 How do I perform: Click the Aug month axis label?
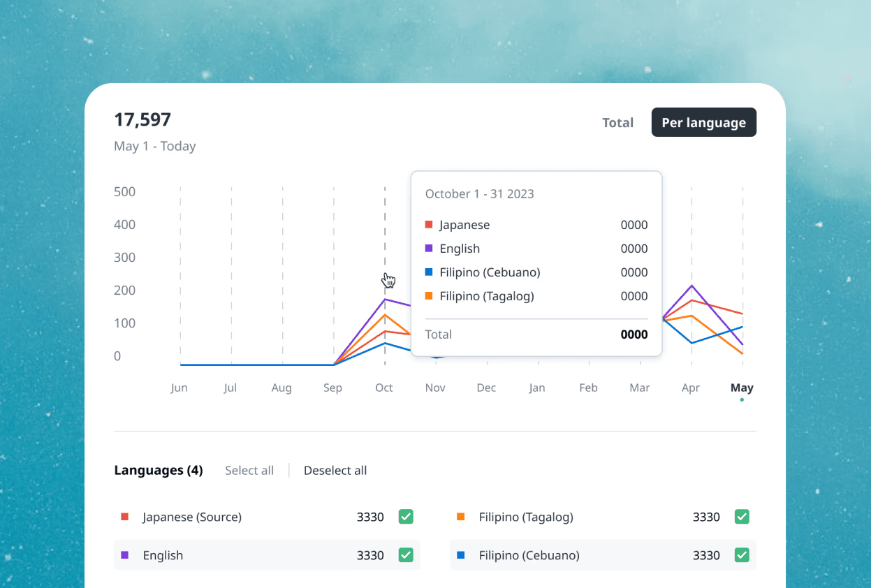[x=281, y=388]
